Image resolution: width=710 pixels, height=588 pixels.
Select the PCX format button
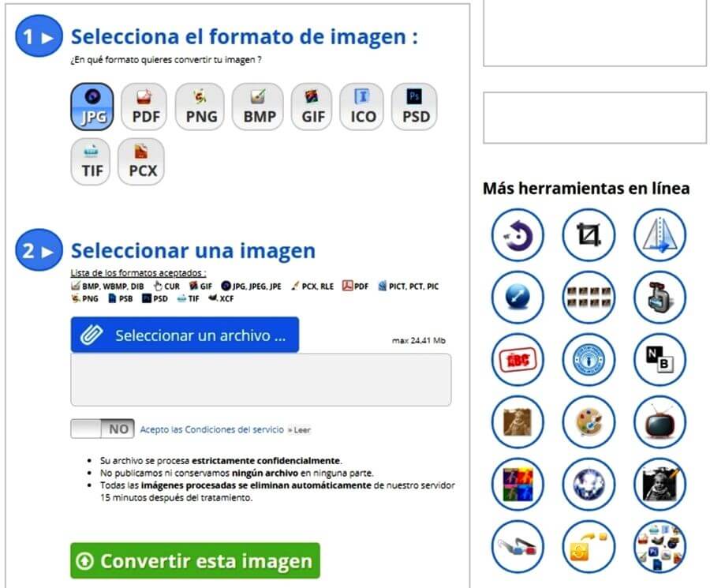point(141,162)
